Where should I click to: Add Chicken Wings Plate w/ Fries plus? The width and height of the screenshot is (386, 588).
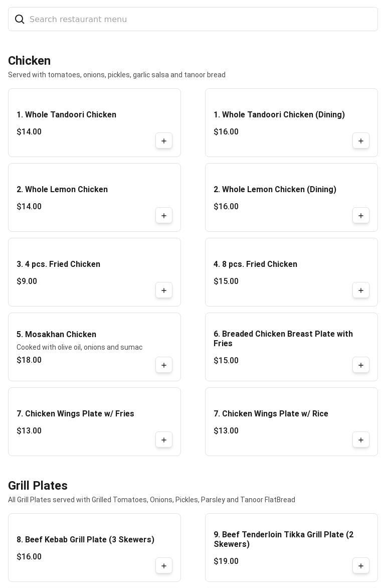164,439
